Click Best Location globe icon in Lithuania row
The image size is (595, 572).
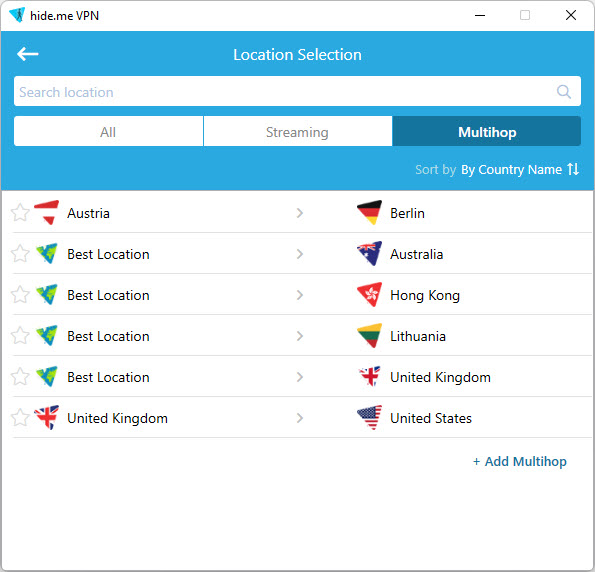pyautogui.click(x=47, y=336)
